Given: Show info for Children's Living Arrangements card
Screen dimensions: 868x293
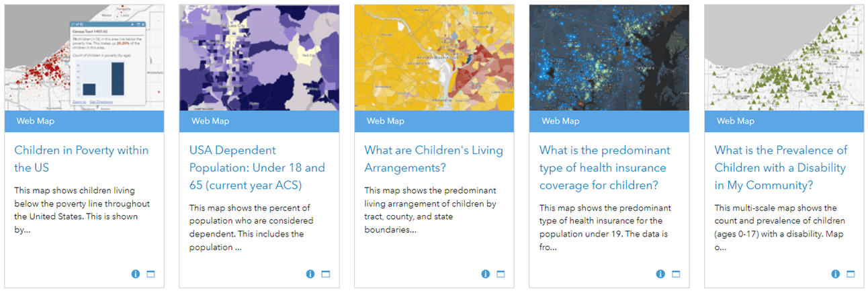Looking at the screenshot, I should point(486,274).
